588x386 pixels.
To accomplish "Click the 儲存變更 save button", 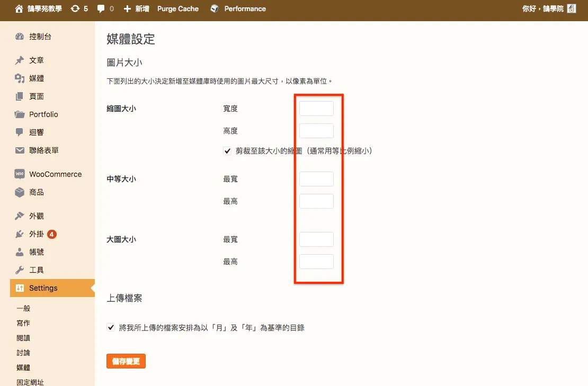I will tap(126, 361).
